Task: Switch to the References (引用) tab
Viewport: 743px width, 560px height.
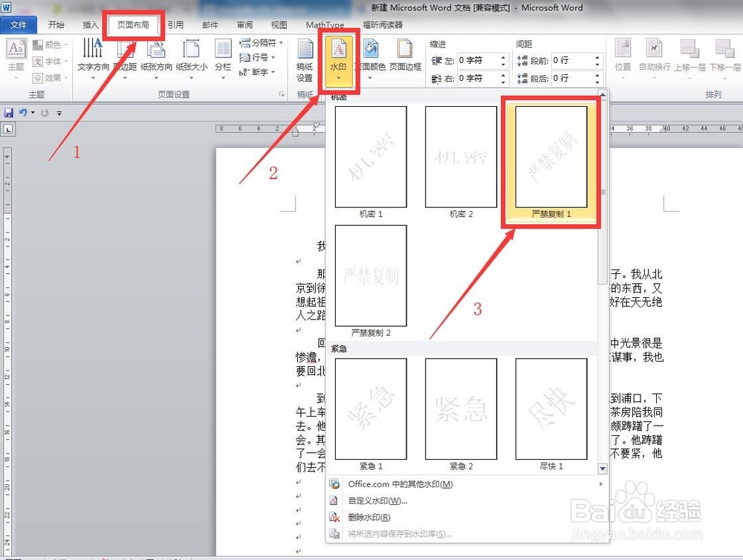Action: tap(176, 25)
